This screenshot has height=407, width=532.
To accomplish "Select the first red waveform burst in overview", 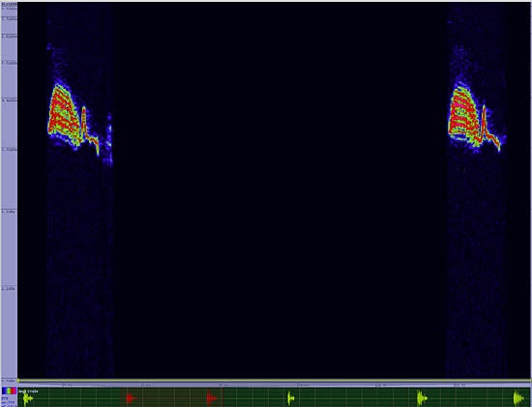I will pyautogui.click(x=131, y=398).
